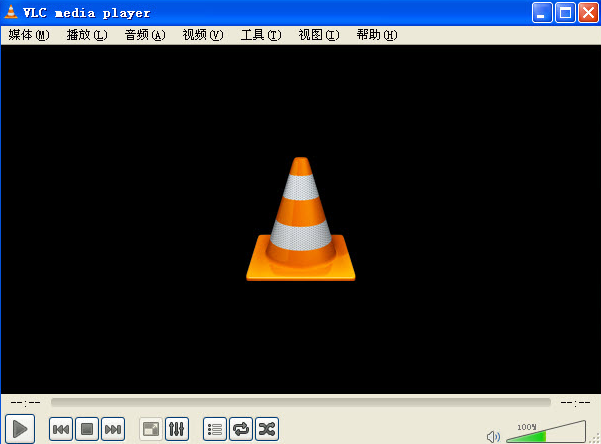Open the 帮助(H) menu
This screenshot has height=444, width=601.
[377, 35]
